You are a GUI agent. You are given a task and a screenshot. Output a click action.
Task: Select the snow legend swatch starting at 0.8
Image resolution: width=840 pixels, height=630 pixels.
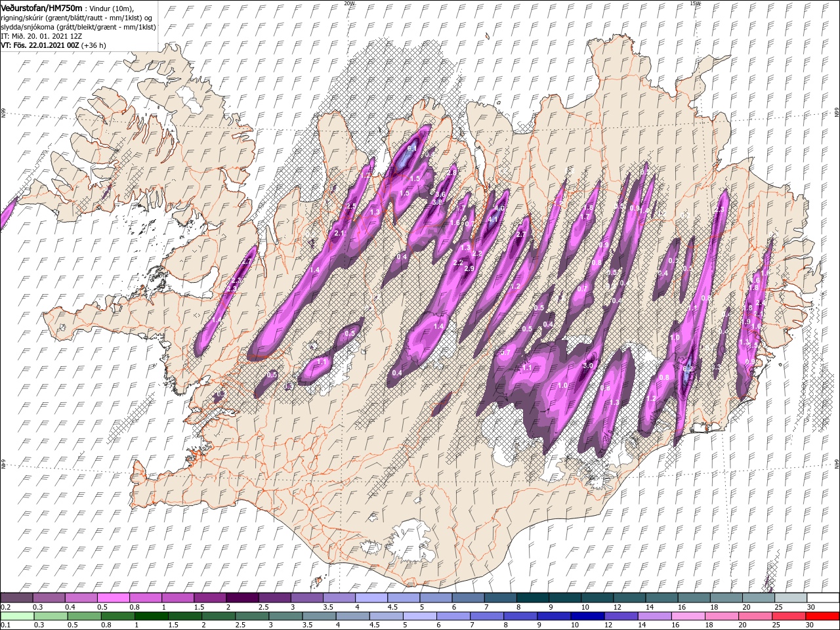point(145,597)
